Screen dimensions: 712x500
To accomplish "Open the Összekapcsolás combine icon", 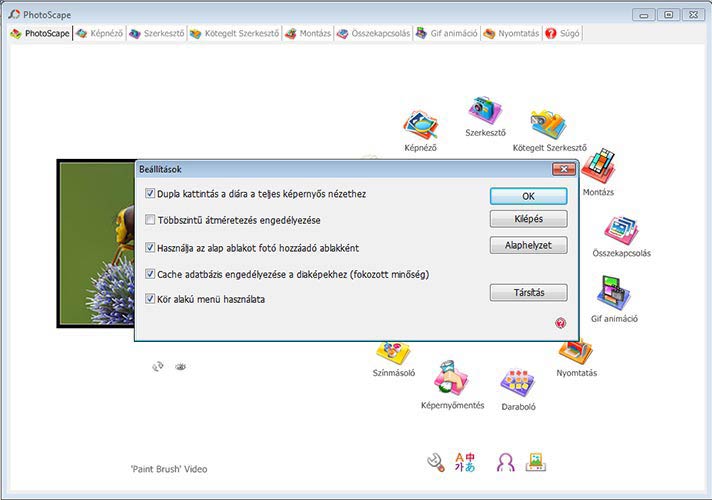I will pos(621,229).
